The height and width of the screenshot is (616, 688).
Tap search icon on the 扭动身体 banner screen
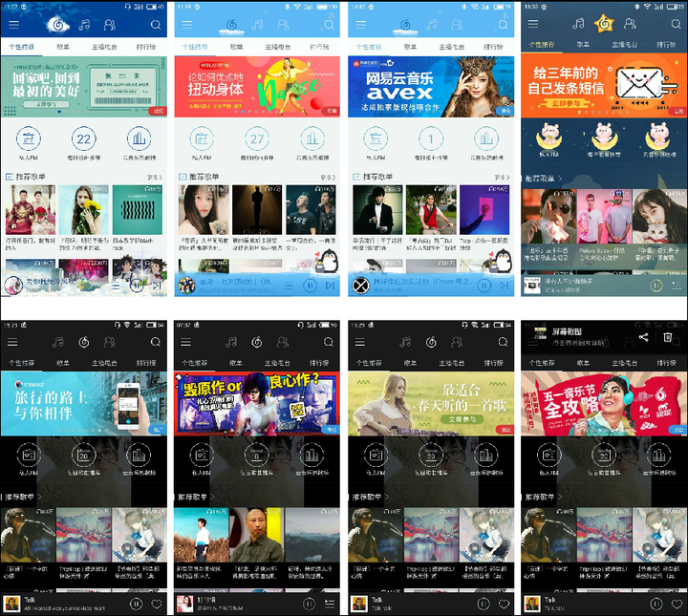329,25
